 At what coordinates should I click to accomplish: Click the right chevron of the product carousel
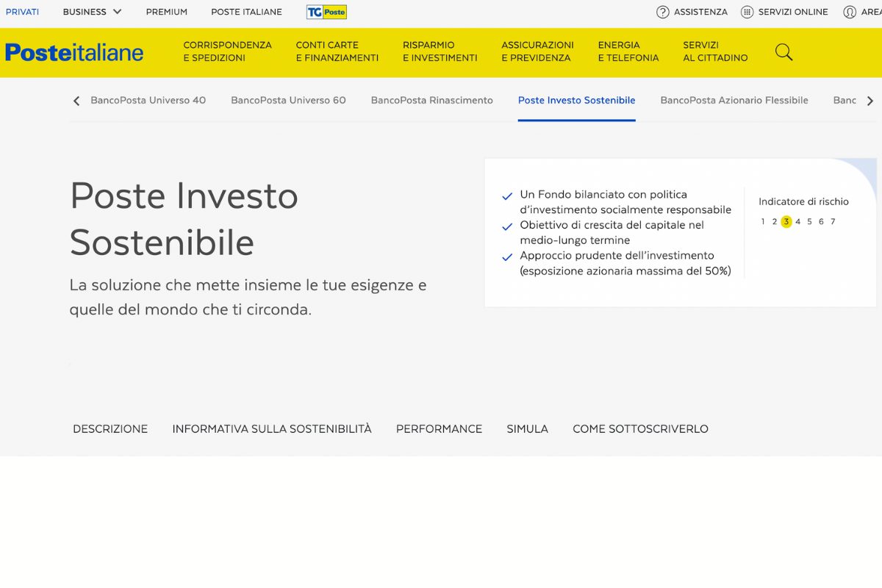pyautogui.click(x=870, y=101)
